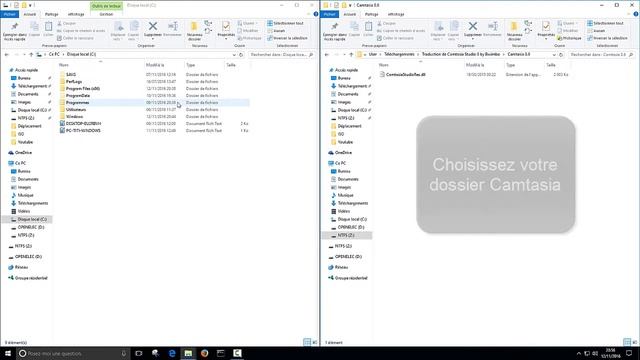The image size is (640, 360).
Task: Click 'Nouveau dossier' icon in Camtasia window
Action: click(514, 27)
